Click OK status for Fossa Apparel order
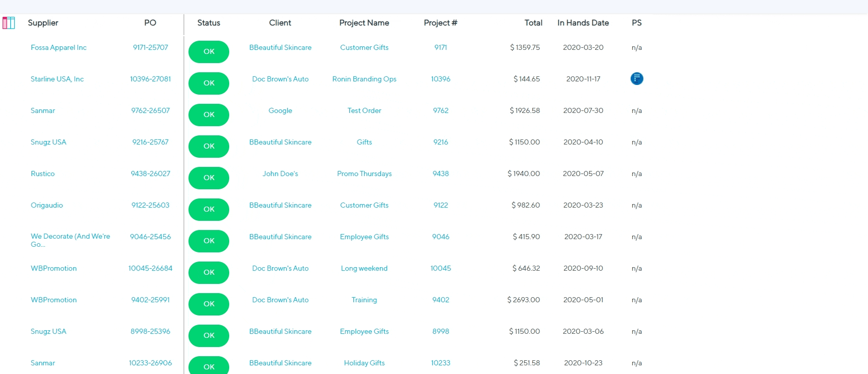This screenshot has height=374, width=868. point(208,51)
